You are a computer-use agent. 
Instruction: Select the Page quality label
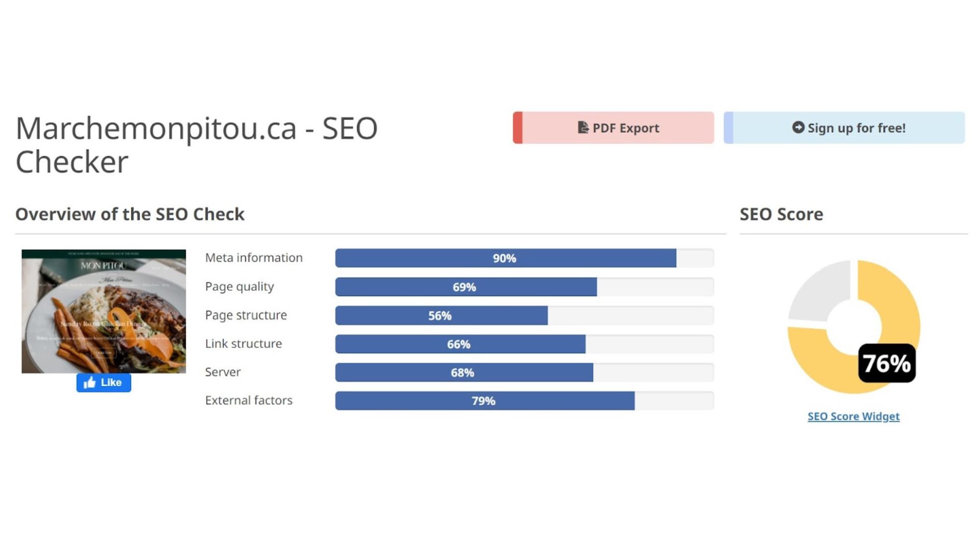[239, 286]
